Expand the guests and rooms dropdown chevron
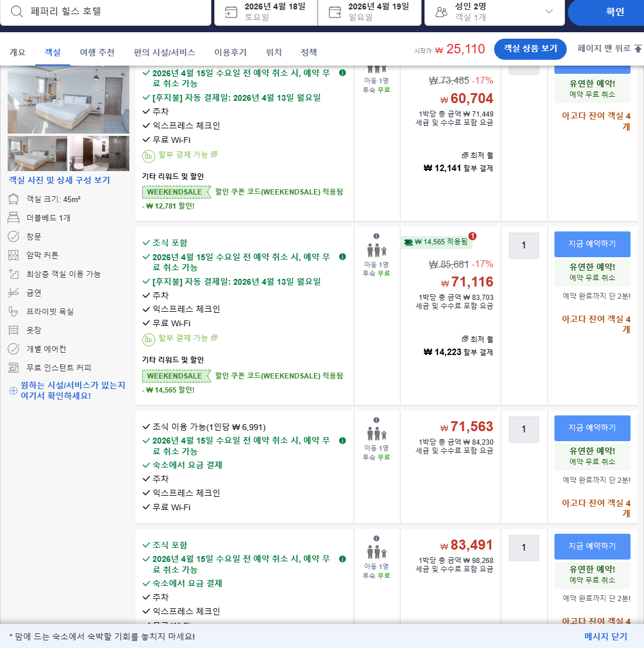The image size is (644, 648). pos(549,12)
